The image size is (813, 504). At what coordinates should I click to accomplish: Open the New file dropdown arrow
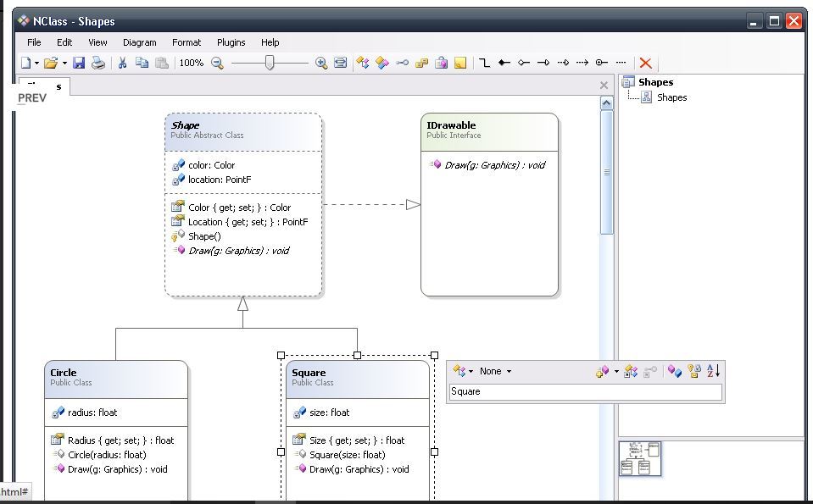[x=36, y=64]
